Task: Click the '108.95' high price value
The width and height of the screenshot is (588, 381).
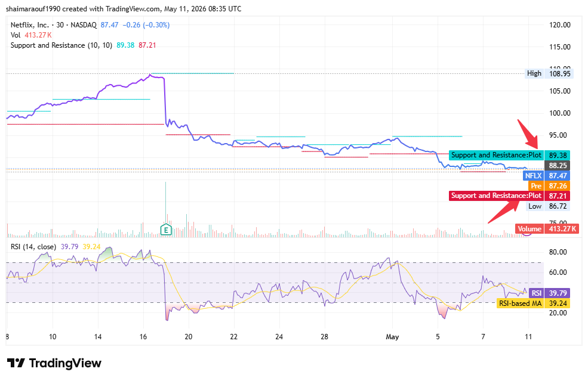Action: point(559,74)
